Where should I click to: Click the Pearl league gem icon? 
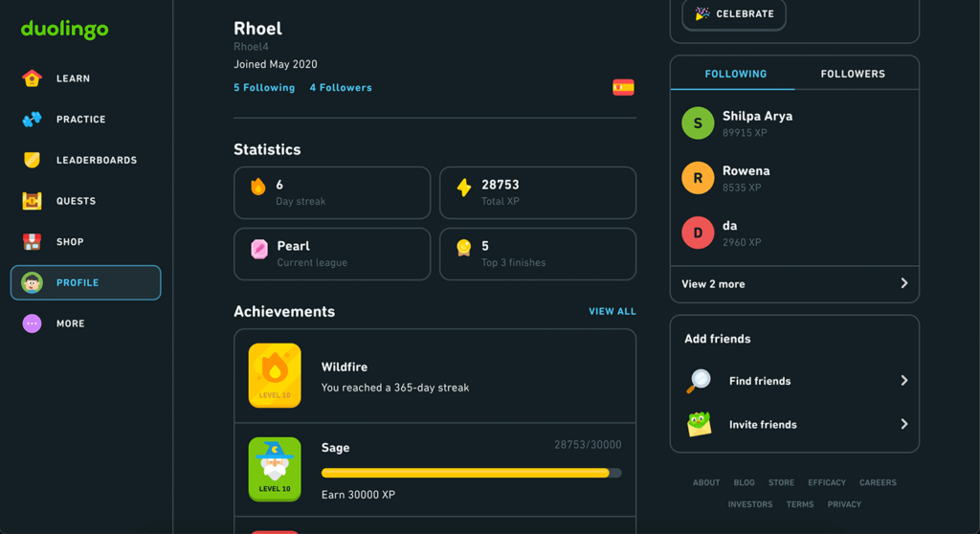pyautogui.click(x=258, y=250)
